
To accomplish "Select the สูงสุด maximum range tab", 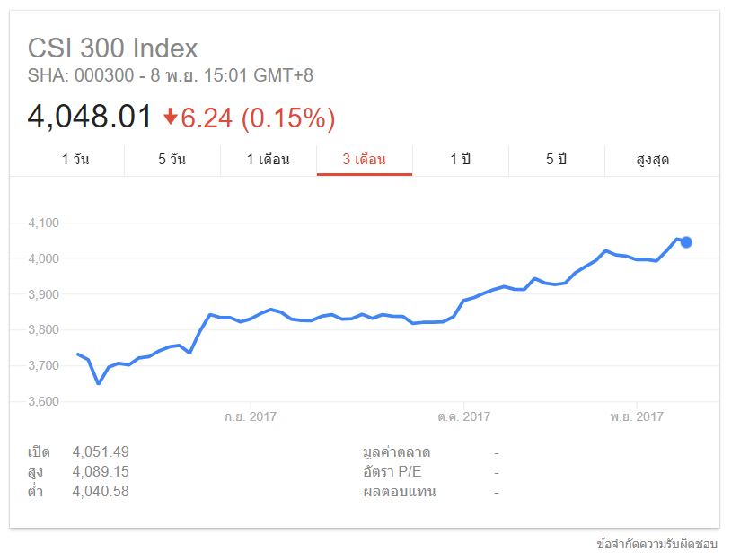I will coord(652,160).
